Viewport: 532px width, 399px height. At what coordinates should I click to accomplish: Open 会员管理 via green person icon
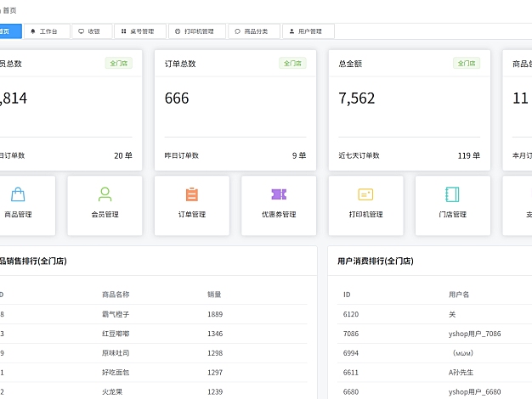coord(105,194)
